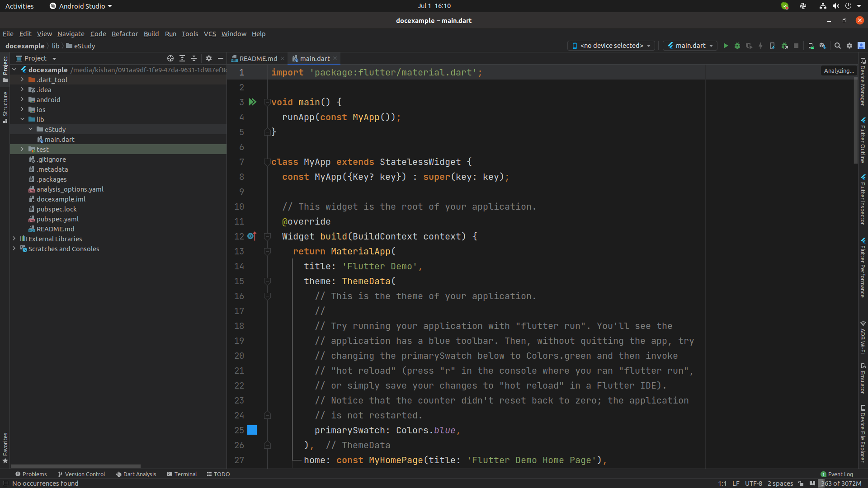Open the Build menu
The height and width of the screenshot is (488, 868).
tap(151, 34)
